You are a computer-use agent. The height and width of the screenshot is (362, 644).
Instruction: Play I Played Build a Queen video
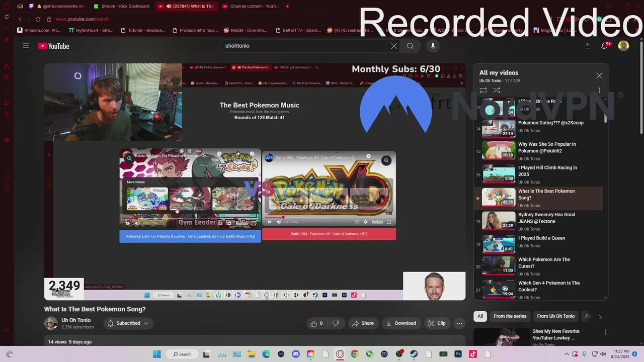538,244
